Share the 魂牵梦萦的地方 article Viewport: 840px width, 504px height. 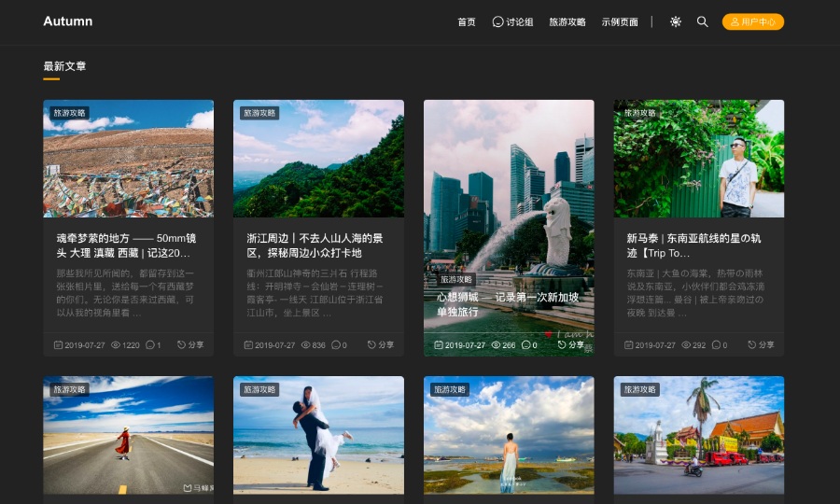pyautogui.click(x=191, y=344)
